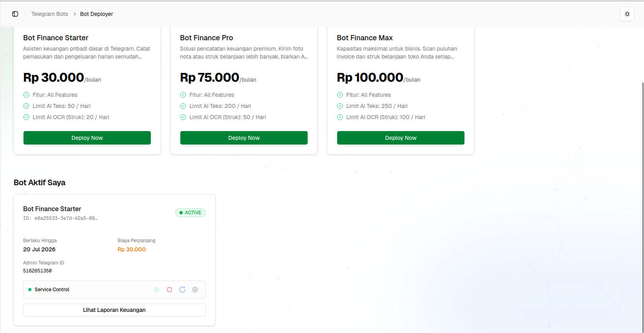
Task: Stop the bot with the red stop icon
Action: pos(170,290)
